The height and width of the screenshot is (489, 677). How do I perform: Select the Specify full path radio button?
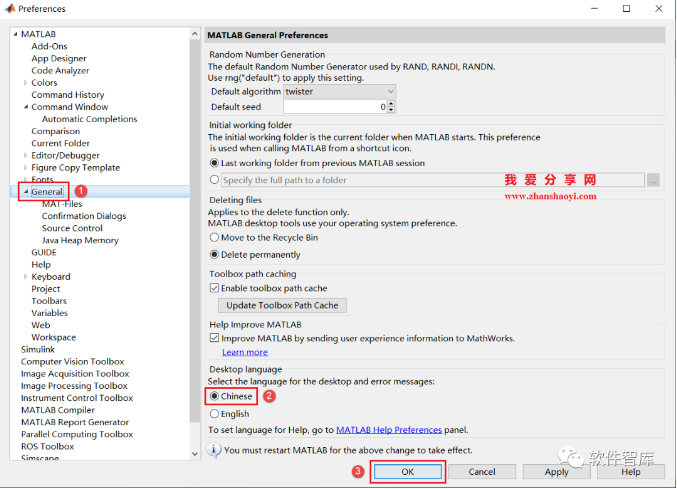coord(214,180)
